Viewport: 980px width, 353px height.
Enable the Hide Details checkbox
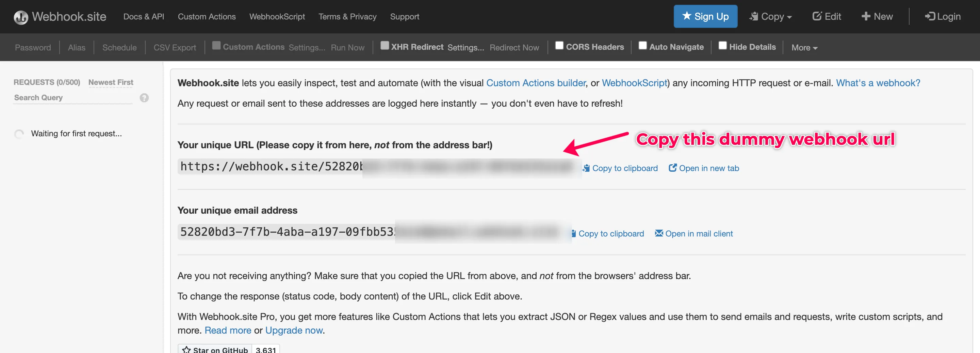coord(722,45)
